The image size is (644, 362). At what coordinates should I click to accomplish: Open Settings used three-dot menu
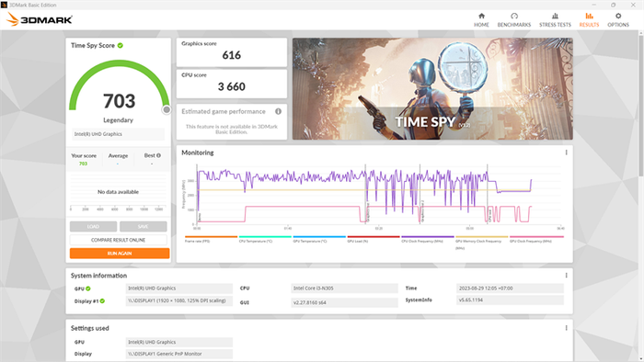tap(567, 328)
